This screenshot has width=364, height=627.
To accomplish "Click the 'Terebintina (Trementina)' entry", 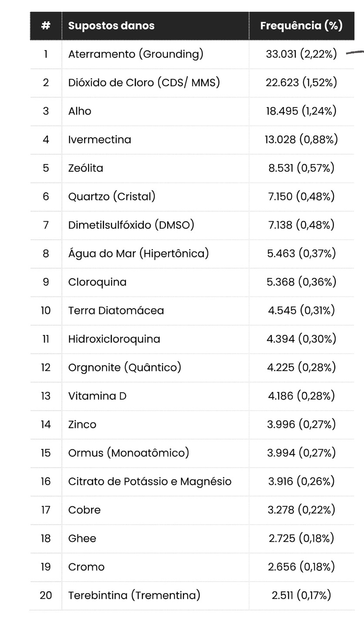I will tap(134, 595).
